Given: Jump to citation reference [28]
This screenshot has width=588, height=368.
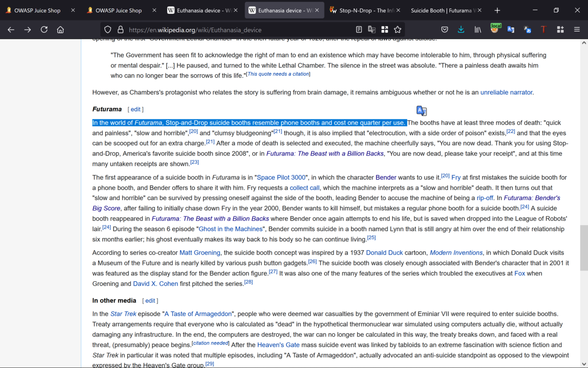Looking at the screenshot, I should [248, 282].
